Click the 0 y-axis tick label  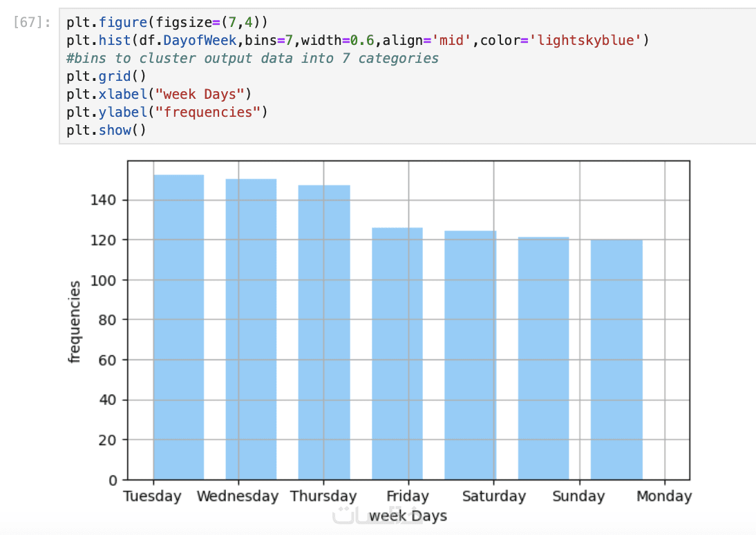114,480
